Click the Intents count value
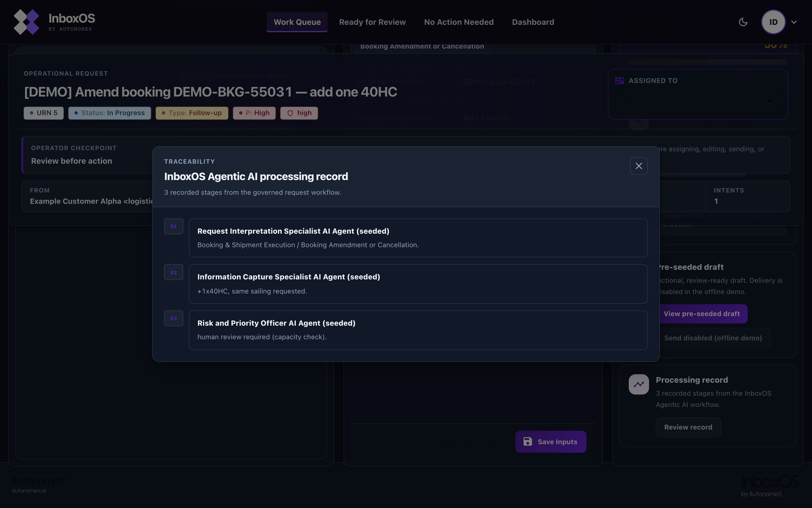 coord(716,201)
